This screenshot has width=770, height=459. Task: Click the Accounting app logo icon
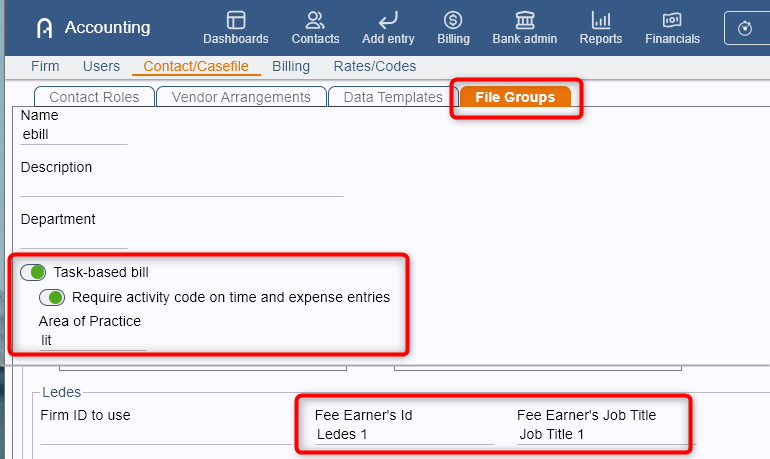[x=45, y=28]
